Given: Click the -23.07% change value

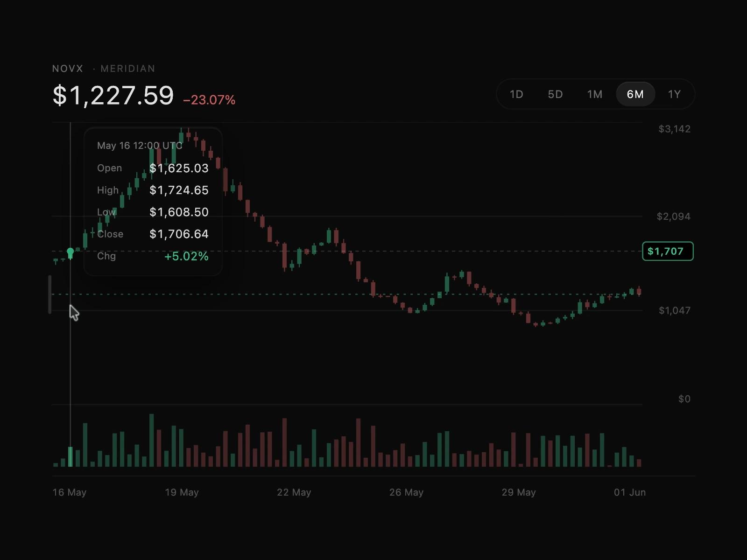Looking at the screenshot, I should tap(209, 100).
